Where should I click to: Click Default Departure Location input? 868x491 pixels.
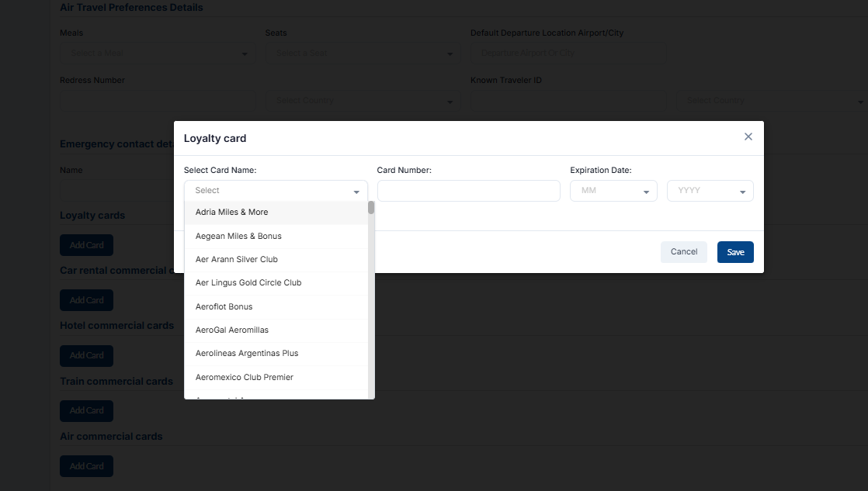(x=568, y=54)
